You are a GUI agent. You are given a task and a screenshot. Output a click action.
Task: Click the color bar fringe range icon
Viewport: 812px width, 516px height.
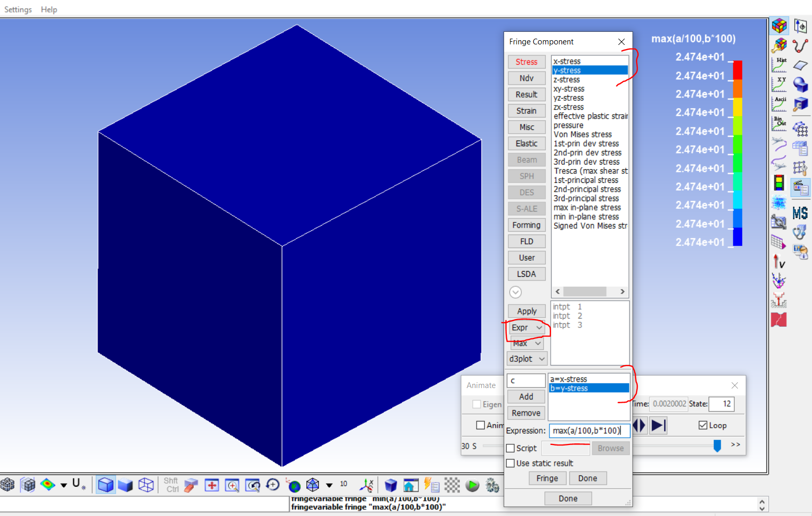click(x=779, y=183)
